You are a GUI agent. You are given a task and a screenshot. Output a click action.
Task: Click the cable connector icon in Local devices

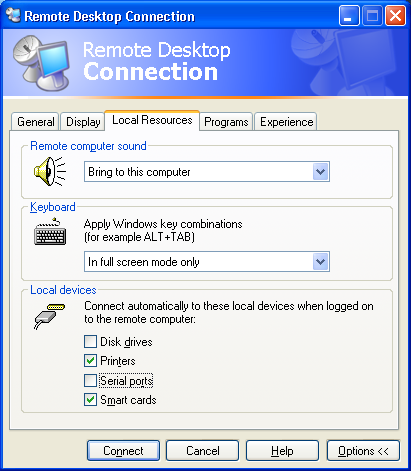(x=49, y=316)
